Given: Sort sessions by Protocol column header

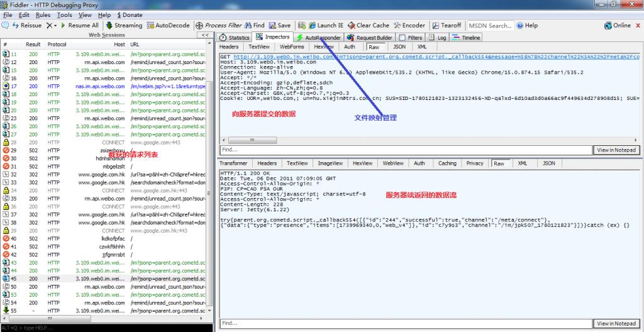Looking at the screenshot, I should click(57, 45).
